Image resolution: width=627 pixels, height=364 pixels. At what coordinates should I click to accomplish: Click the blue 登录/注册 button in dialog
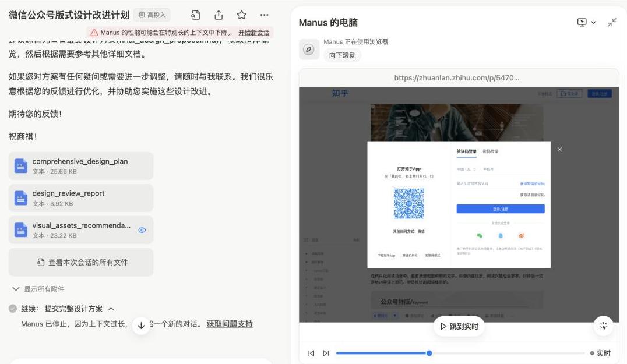500,209
